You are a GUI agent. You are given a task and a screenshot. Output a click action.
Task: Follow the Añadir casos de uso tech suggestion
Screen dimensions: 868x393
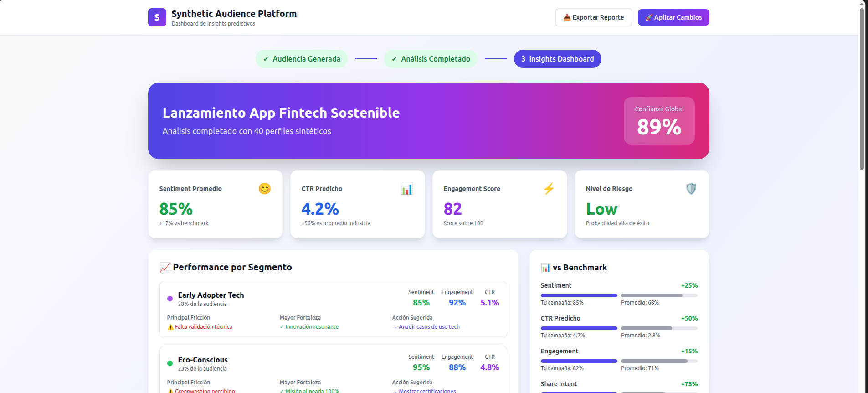click(x=429, y=327)
